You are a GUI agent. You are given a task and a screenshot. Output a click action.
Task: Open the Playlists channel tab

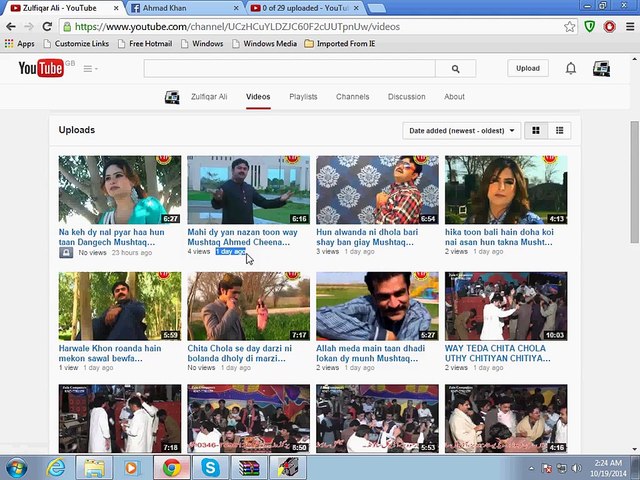pos(303,97)
